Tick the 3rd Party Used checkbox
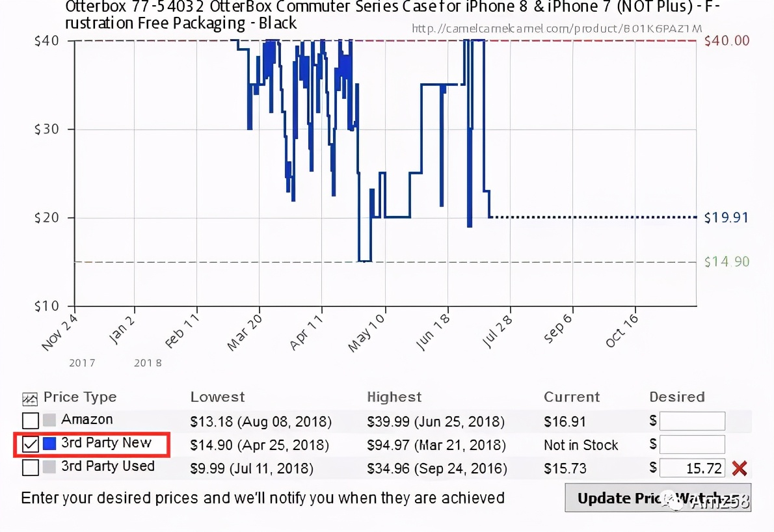Image resolution: width=774 pixels, height=532 pixels. pyautogui.click(x=31, y=468)
